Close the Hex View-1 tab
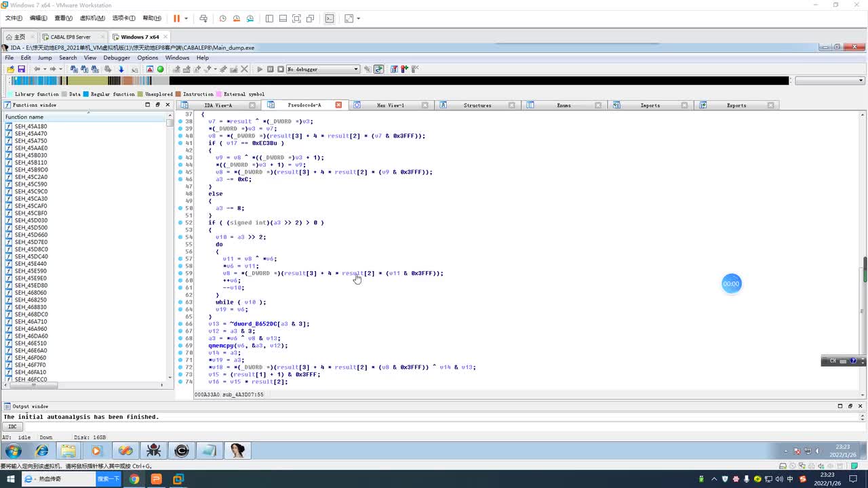 coord(425,105)
